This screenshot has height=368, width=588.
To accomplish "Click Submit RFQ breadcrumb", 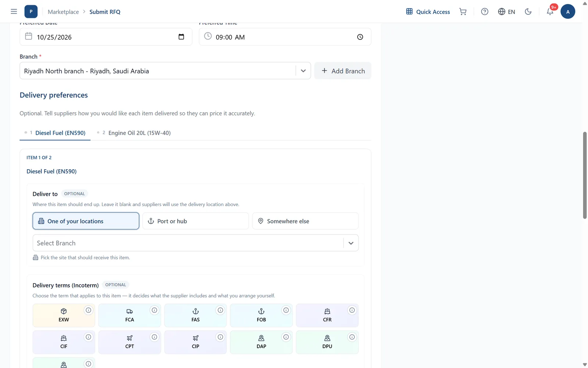I will (105, 12).
